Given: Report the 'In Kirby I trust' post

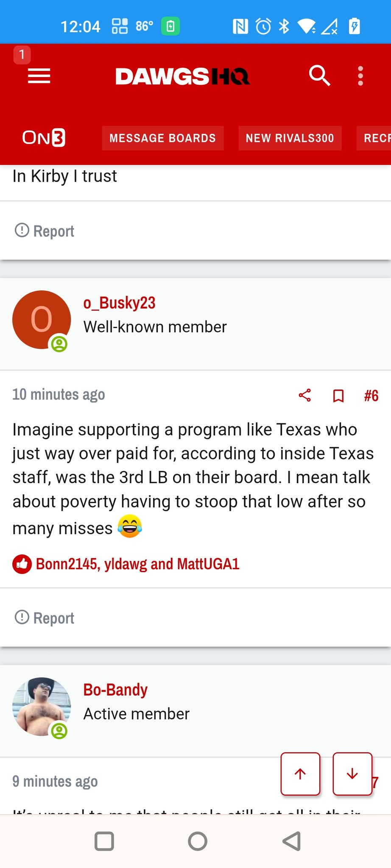Looking at the screenshot, I should pyautogui.click(x=45, y=231).
